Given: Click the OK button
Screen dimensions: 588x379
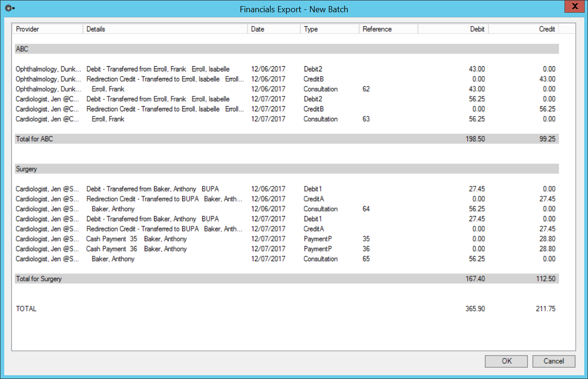Looking at the screenshot, I should [507, 361].
